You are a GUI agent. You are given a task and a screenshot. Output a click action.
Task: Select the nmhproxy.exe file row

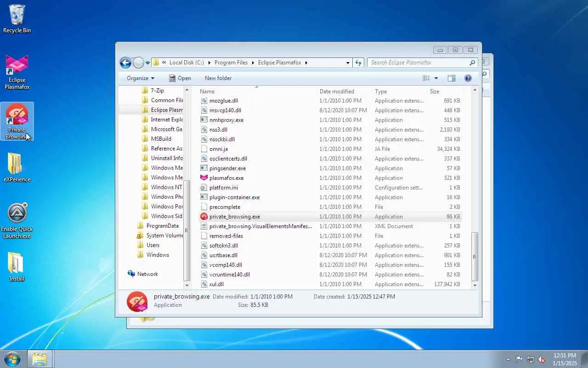(330, 120)
